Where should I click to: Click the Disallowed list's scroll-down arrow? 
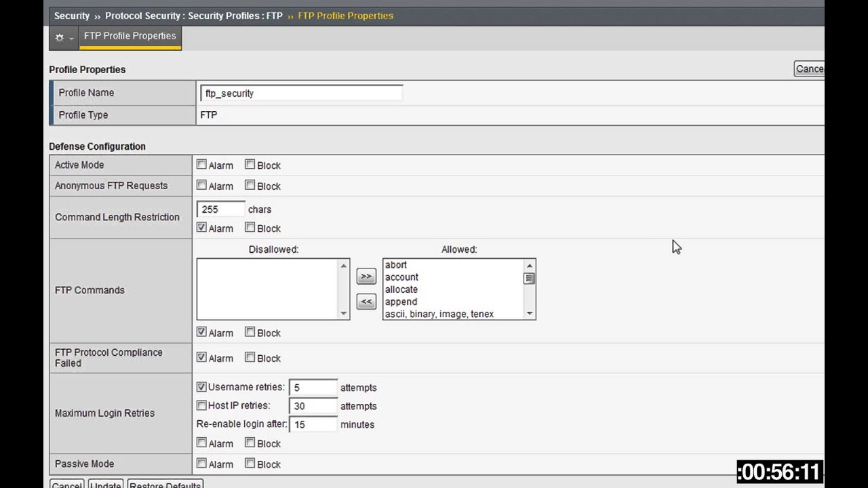click(x=344, y=312)
